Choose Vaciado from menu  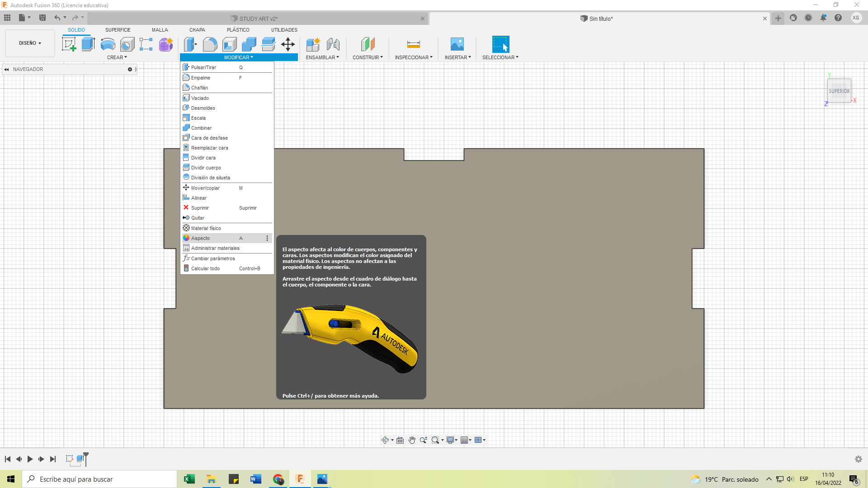pyautogui.click(x=227, y=98)
